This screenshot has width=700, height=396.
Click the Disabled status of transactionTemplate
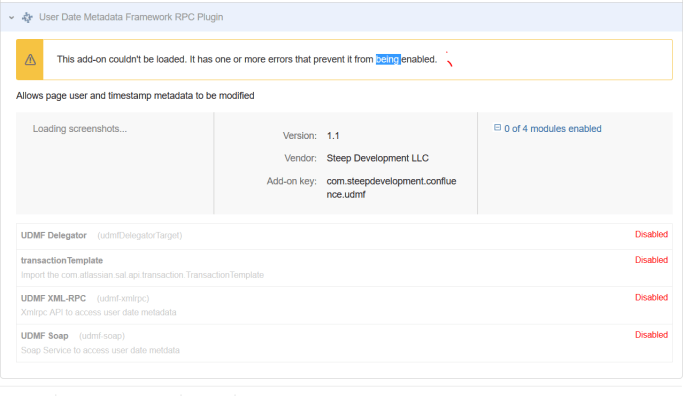pyautogui.click(x=651, y=260)
